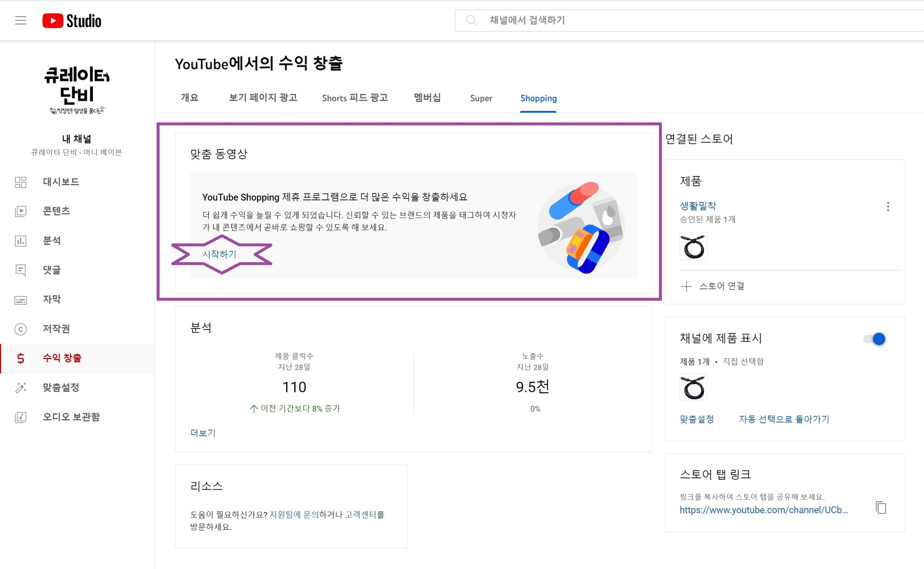The height and width of the screenshot is (569, 924).
Task: Click the 노출수 9.5천 metric
Action: coord(532,387)
